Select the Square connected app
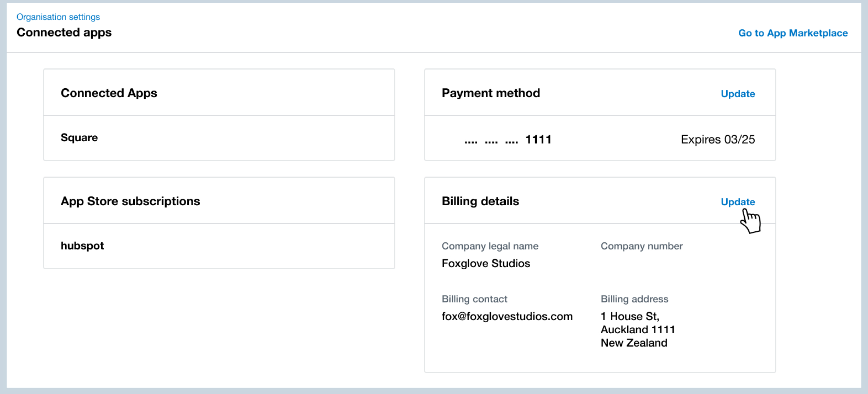Viewport: 868px width, 394px height. 79,138
